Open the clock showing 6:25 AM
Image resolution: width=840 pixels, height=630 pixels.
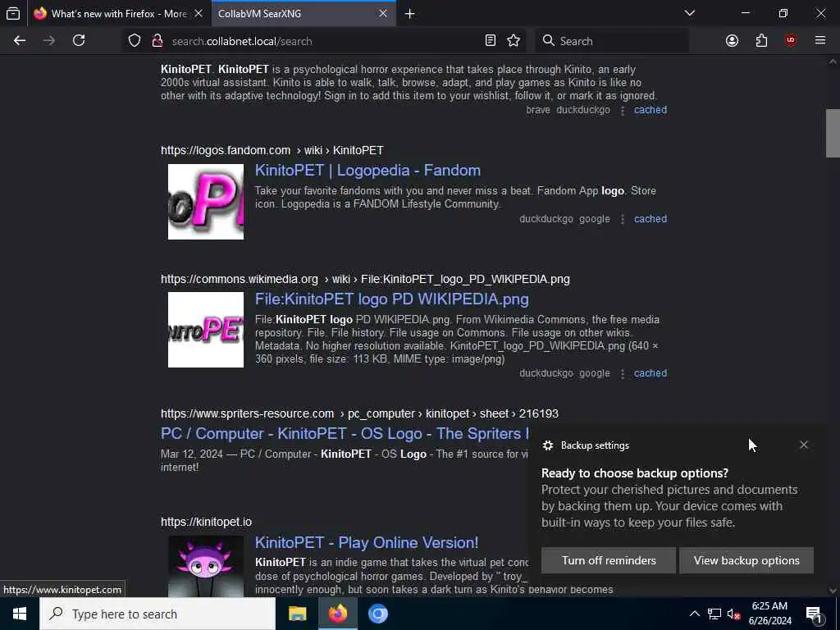point(769,614)
